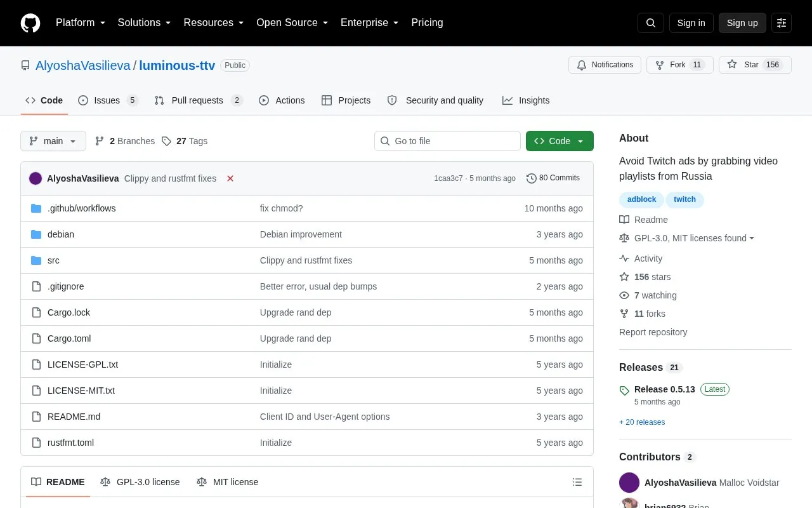
Task: Open the Activity pulse link
Action: point(641,258)
